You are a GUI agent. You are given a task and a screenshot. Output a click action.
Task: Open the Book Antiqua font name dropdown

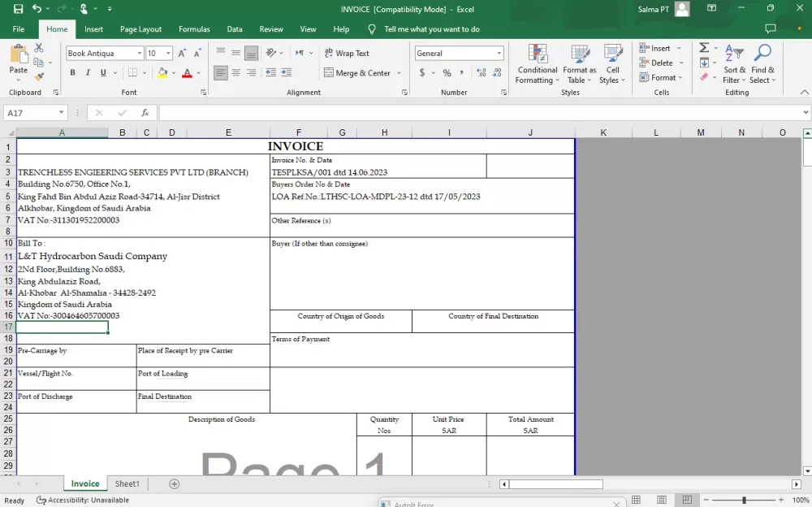click(140, 54)
